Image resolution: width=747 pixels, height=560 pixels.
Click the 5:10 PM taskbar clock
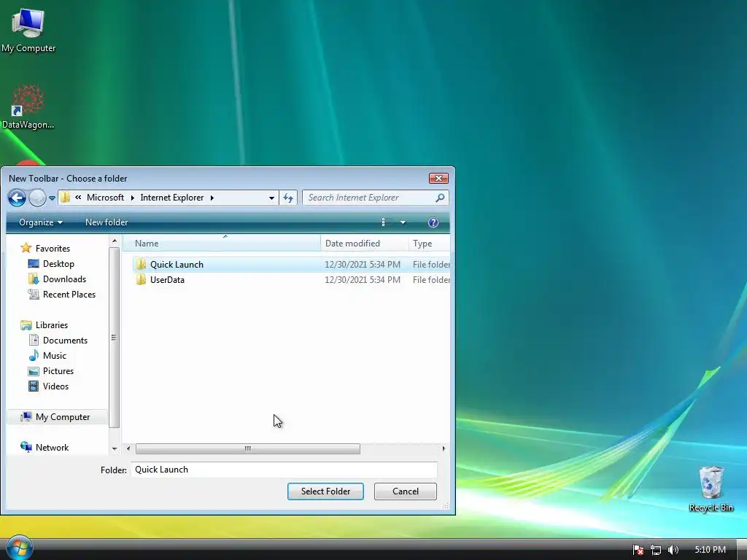710,550
